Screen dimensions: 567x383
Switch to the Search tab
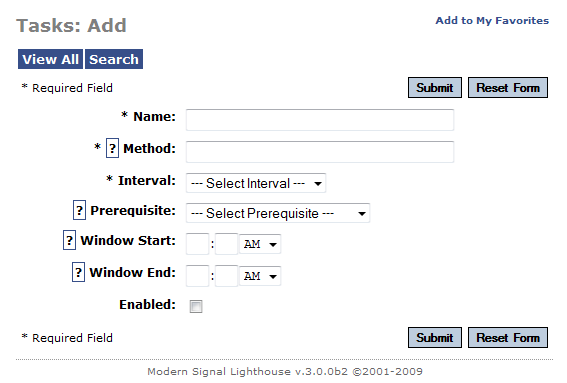(114, 59)
